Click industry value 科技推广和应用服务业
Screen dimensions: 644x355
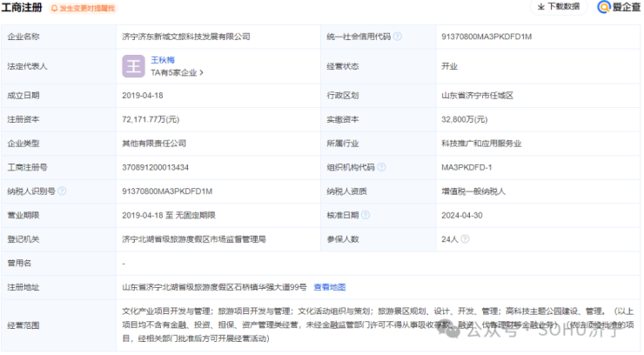[481, 144]
